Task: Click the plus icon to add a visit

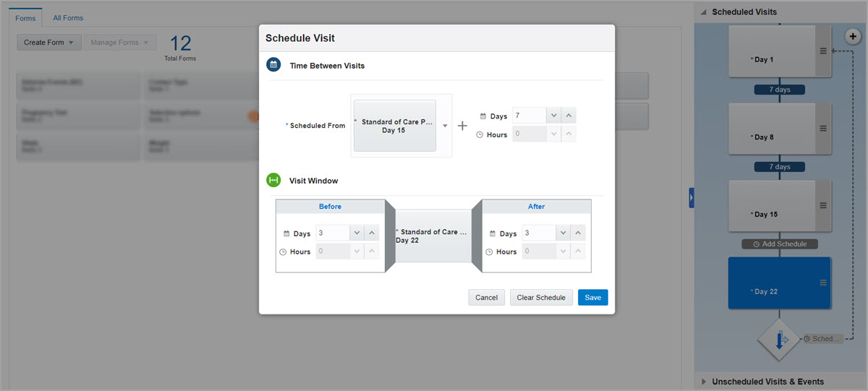Action: 854,35
